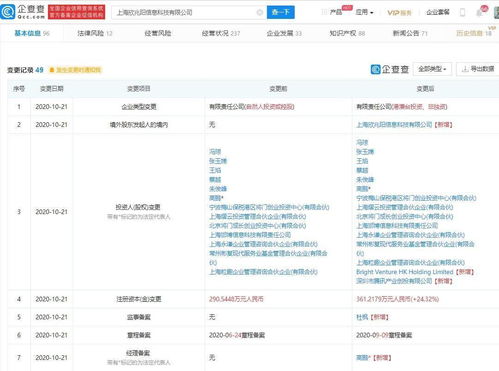Clear the search box with the X icon
The image size is (499, 371).
(260, 13)
